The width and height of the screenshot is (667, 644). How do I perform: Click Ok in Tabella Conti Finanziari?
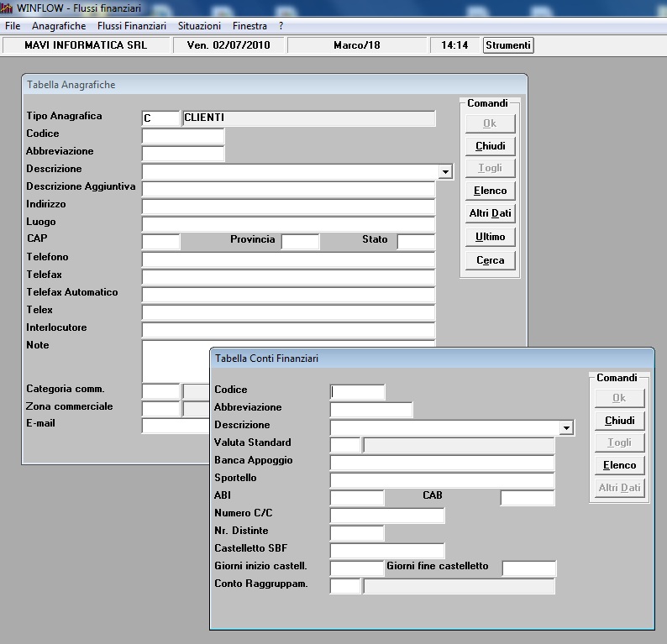click(619, 398)
